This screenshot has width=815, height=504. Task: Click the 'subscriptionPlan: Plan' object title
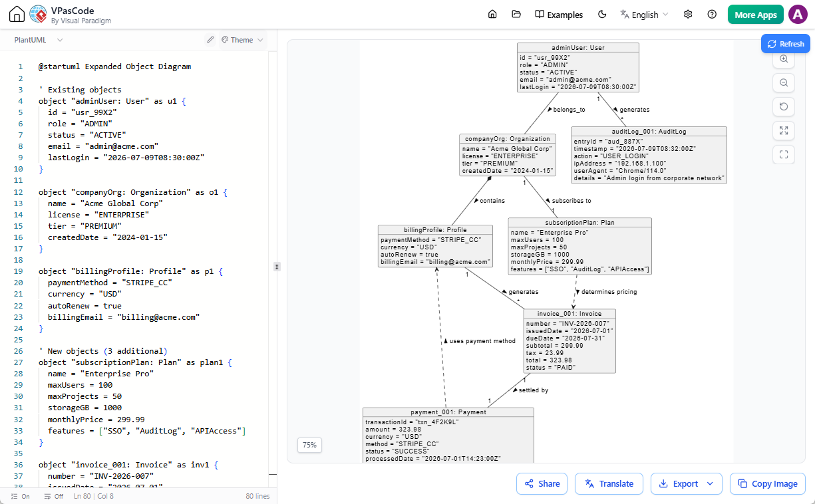point(579,223)
